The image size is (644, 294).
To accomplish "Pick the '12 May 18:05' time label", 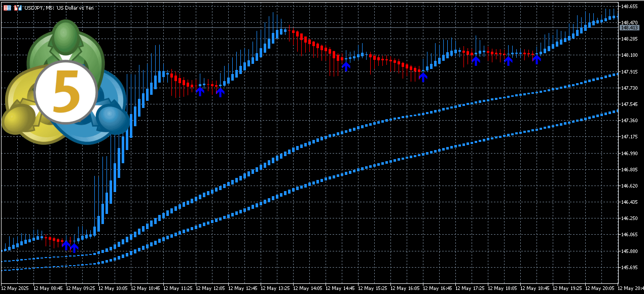I will coord(503,288).
